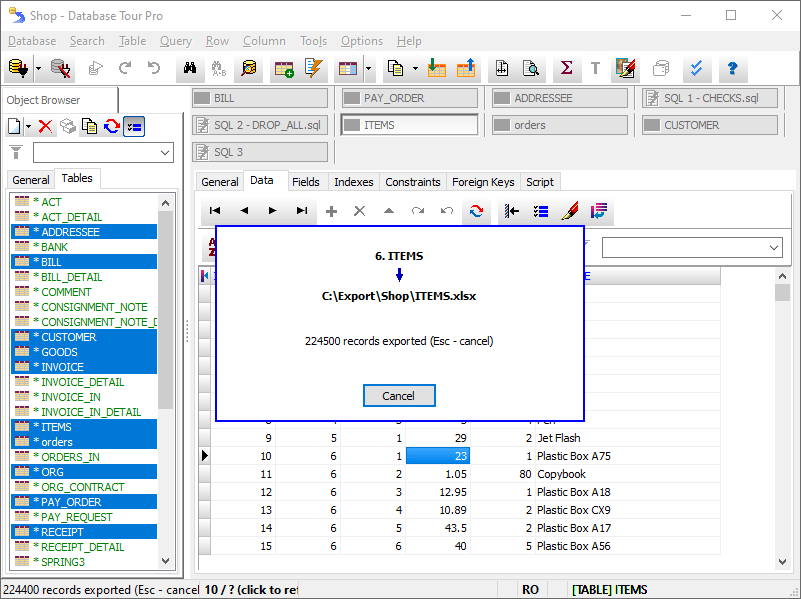The width and height of the screenshot is (801, 599).
Task: Click the close database icon
Action: point(61,69)
